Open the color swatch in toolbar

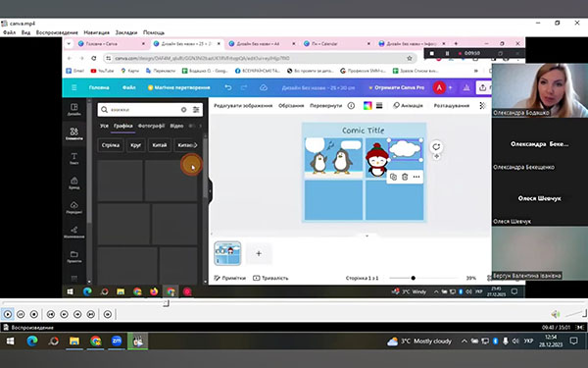[x=367, y=106]
